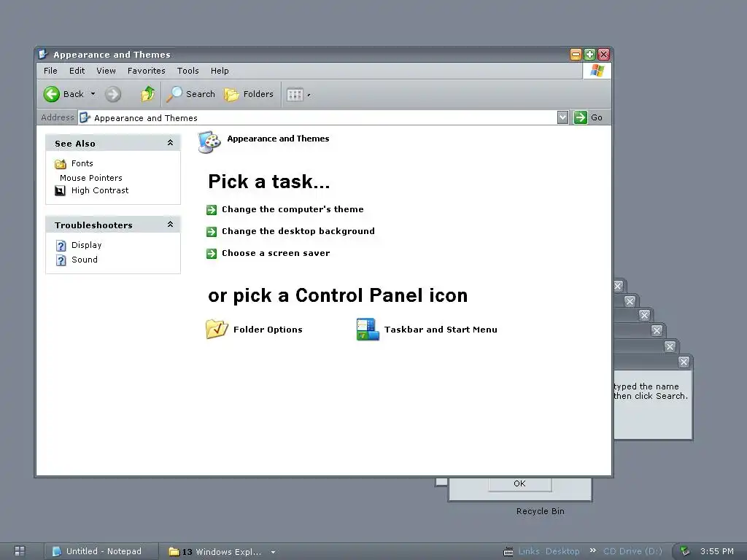Screen dimensions: 747x560
Task: Open the Sound troubleshooter link
Action: click(85, 260)
